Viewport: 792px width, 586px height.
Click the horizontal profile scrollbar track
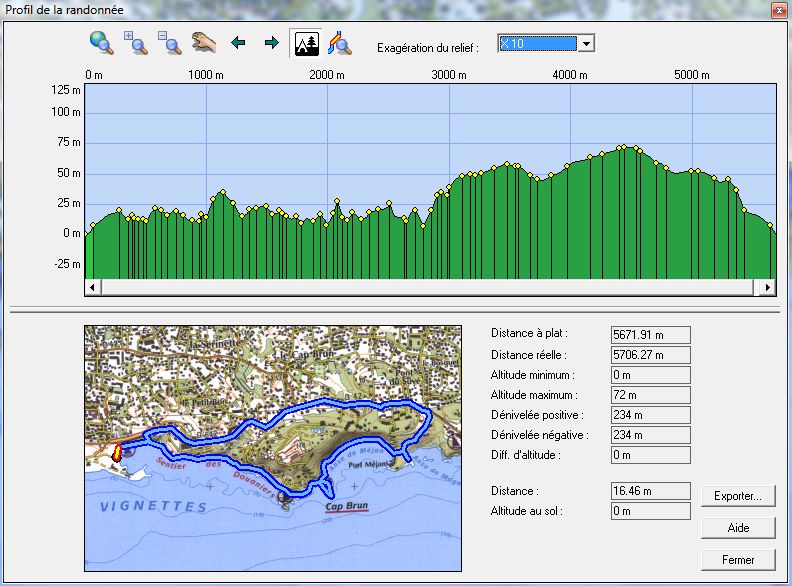[427, 287]
